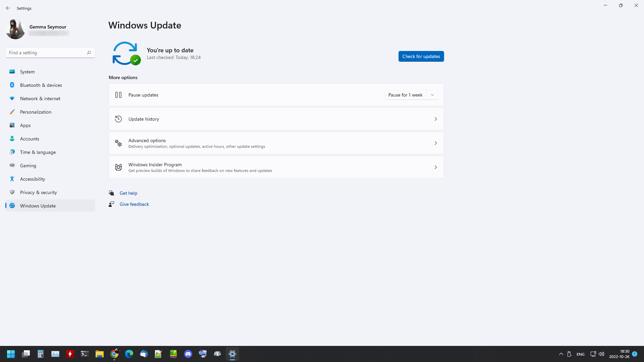Click the volume icon in system tray

click(x=601, y=354)
